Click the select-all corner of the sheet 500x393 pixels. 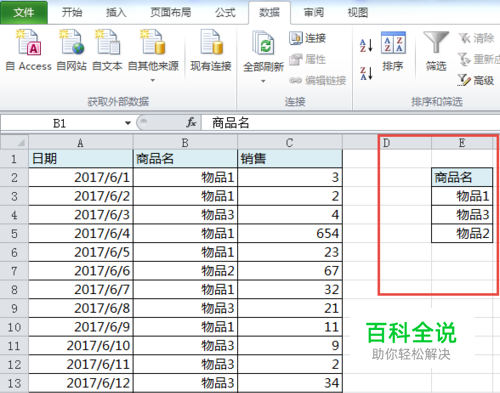14,142
